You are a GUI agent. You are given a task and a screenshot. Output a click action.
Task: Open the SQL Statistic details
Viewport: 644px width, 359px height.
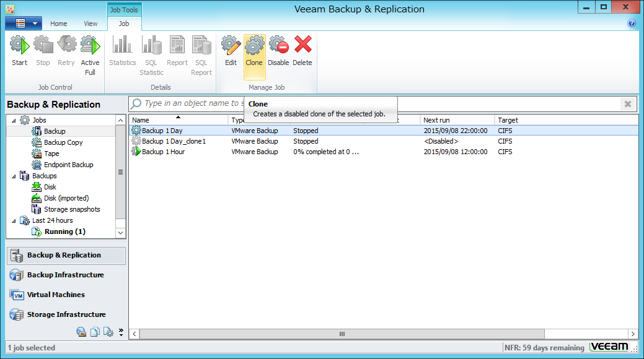(x=152, y=56)
